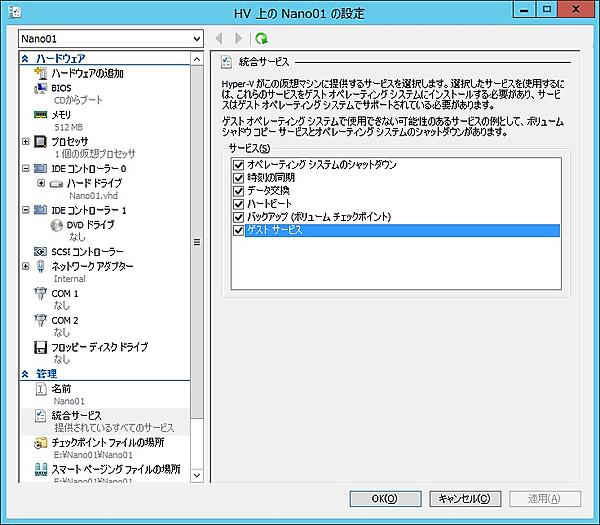Screen dimensions: 600x525
Task: Click the フロッピー ディスク ドライブ icon
Action: [x=41, y=347]
